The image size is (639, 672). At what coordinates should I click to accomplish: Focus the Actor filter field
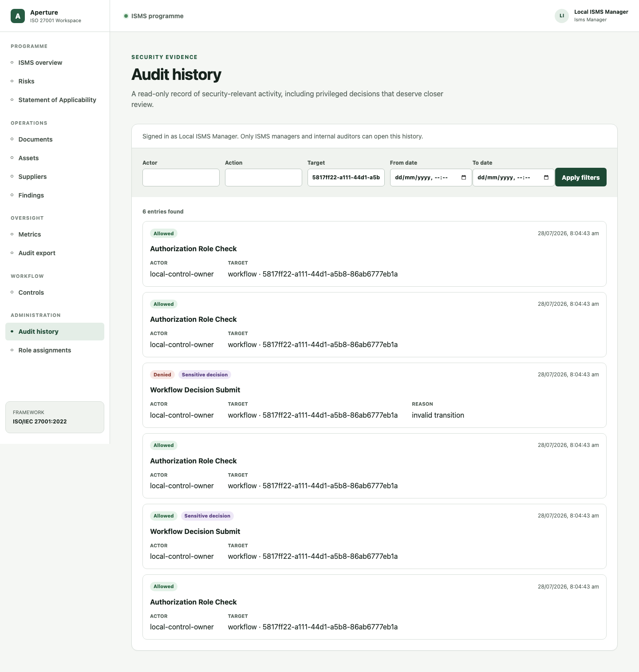coord(181,178)
